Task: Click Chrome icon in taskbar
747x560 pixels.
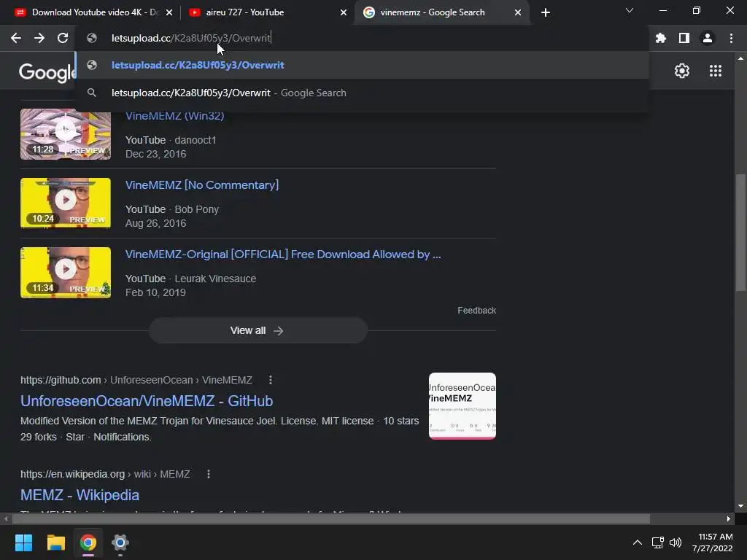Action: coord(88,542)
